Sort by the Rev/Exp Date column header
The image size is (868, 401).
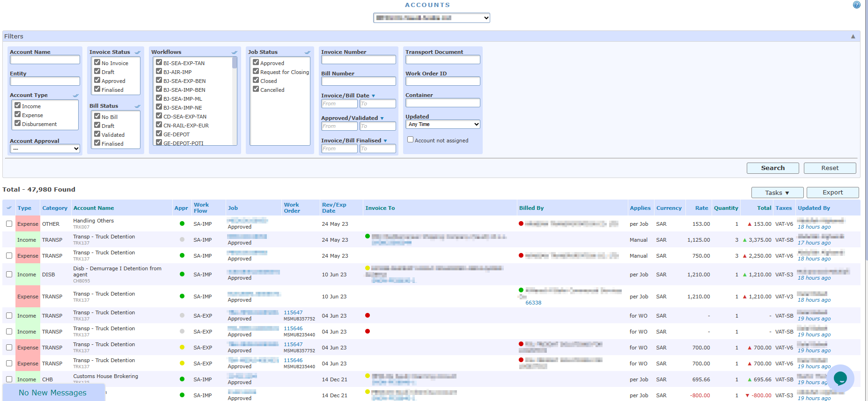pos(334,208)
